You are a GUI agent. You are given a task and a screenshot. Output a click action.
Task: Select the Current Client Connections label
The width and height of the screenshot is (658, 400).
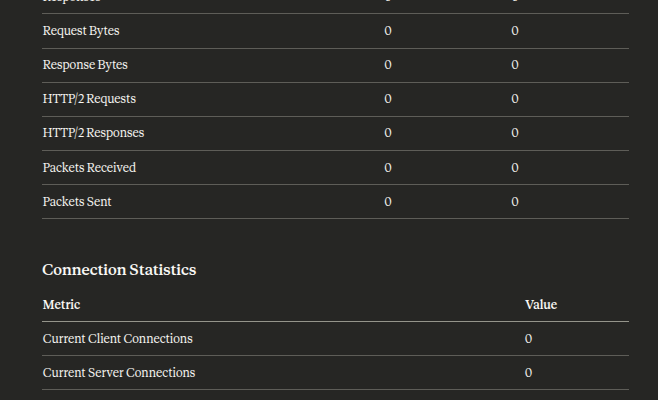pos(117,338)
